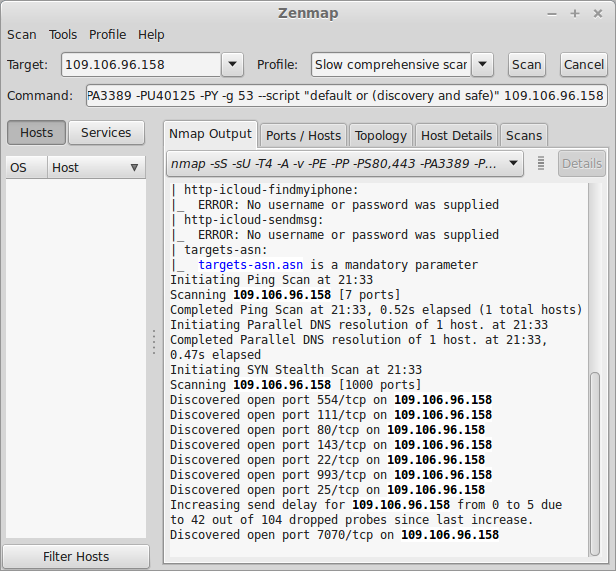
Task: Sort host list by OS column
Action: 27,168
